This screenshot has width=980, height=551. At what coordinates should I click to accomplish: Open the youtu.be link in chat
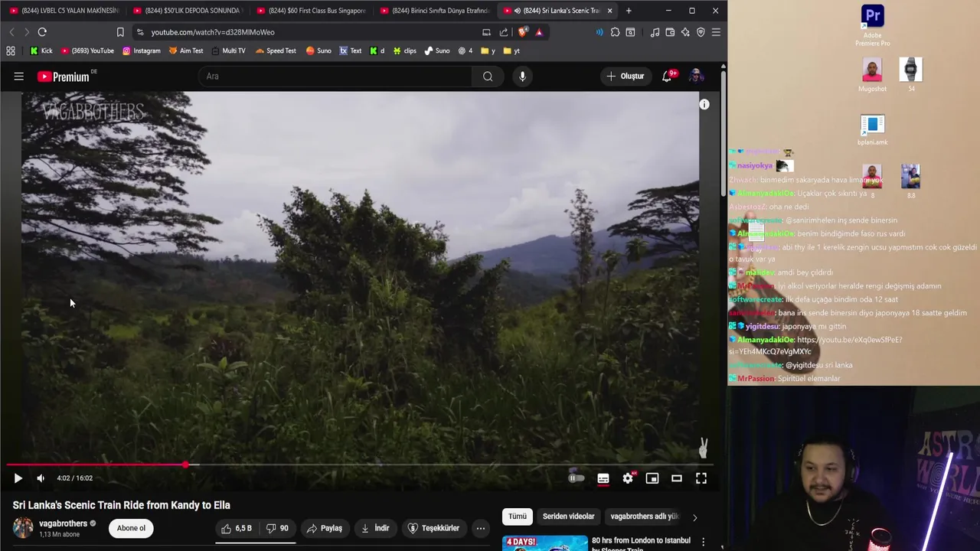point(816,346)
